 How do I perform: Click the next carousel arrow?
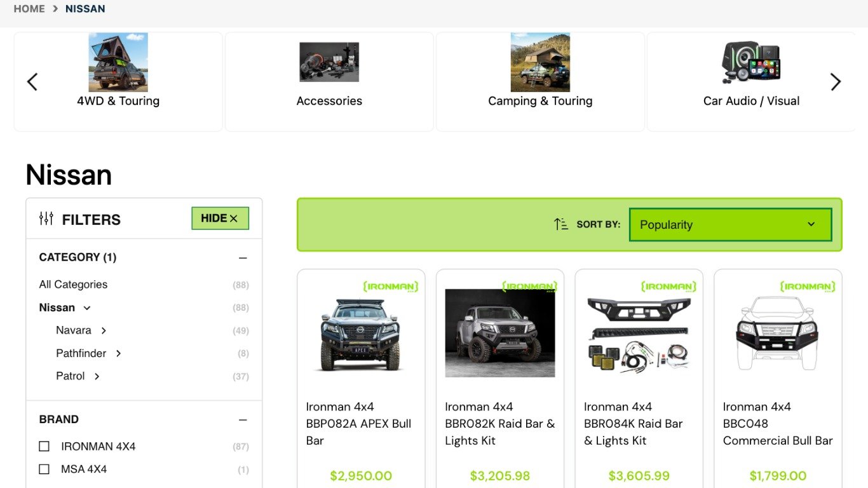(x=836, y=82)
